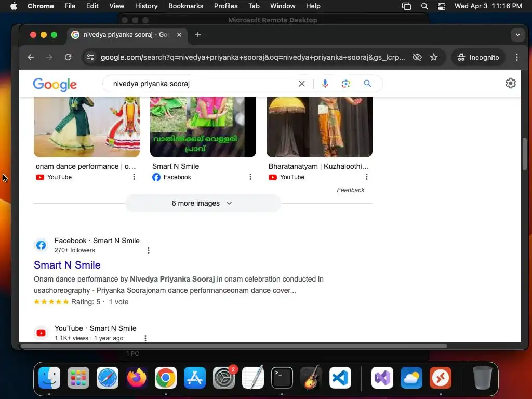Open App Store from the dock

point(195,378)
